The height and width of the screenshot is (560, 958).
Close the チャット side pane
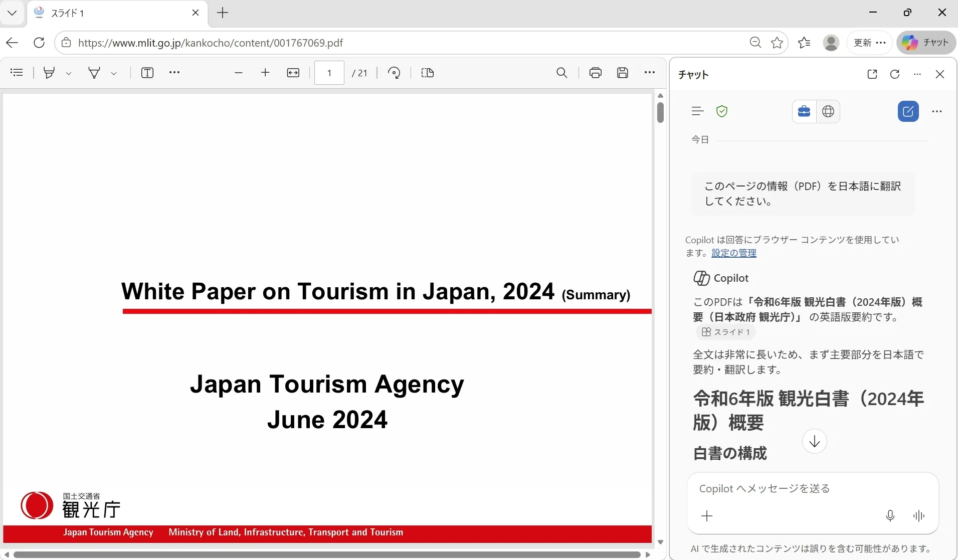tap(940, 74)
